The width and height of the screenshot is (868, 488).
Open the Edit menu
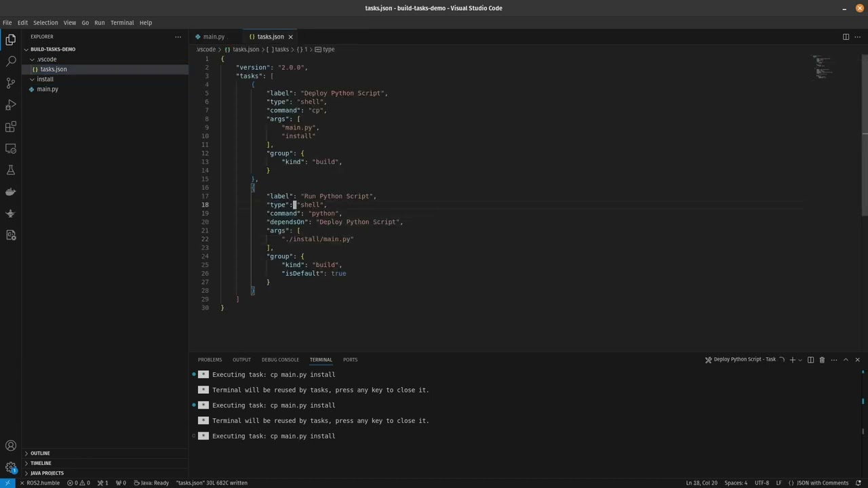tap(22, 22)
